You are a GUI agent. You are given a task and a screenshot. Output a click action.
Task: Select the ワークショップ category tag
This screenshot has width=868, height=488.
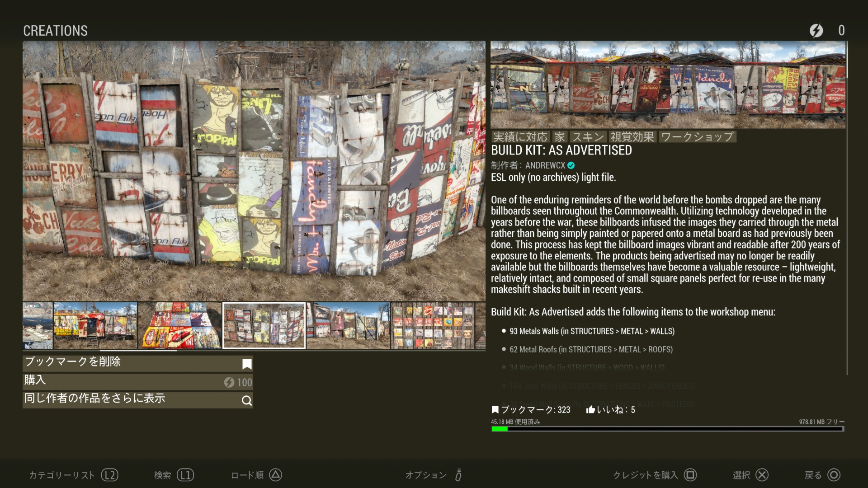(697, 137)
